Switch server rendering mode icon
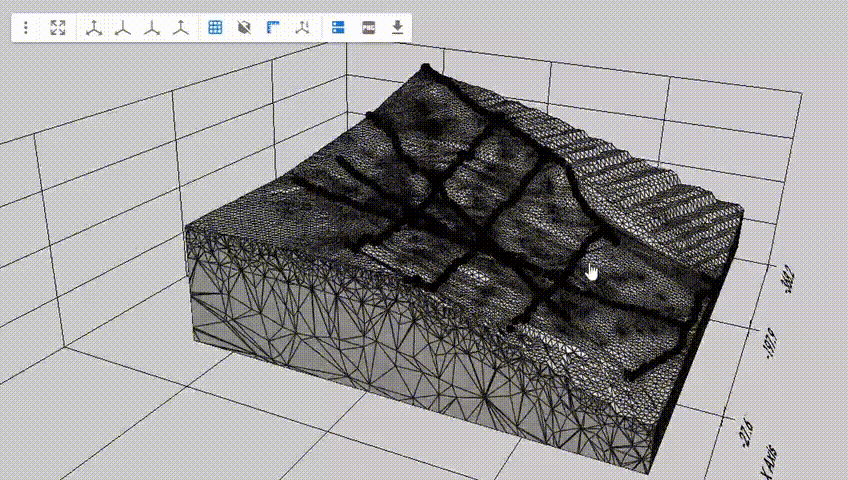The image size is (848, 480). [x=338, y=28]
